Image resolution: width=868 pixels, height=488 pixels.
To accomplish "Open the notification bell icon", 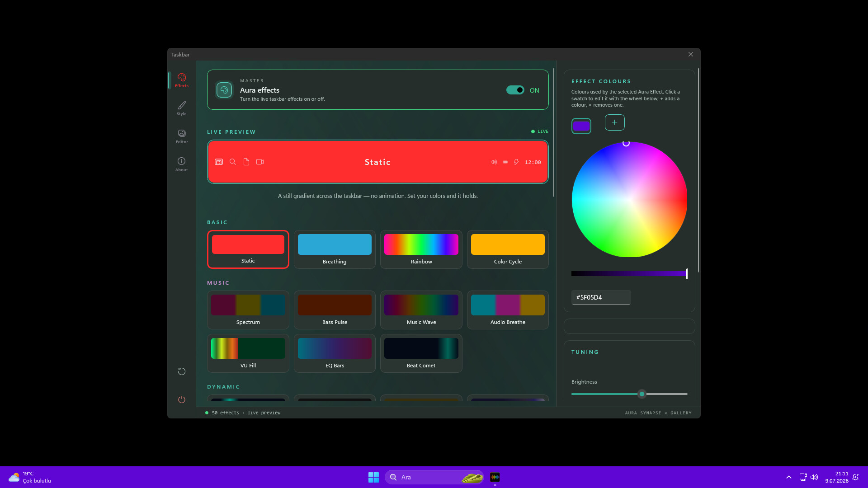I will [x=855, y=477].
